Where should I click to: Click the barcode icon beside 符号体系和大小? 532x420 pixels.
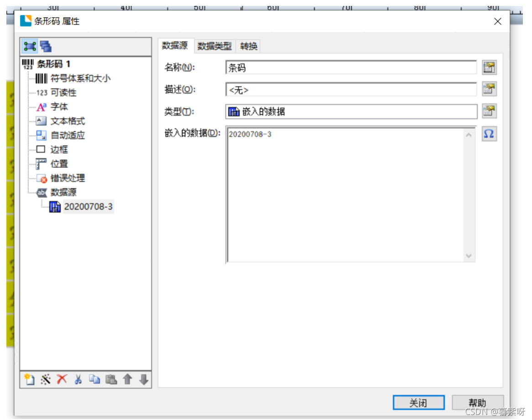tap(42, 78)
